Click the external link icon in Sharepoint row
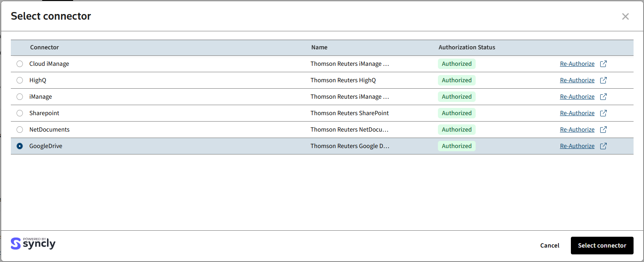Screen dimensions: 644x262 point(603,113)
